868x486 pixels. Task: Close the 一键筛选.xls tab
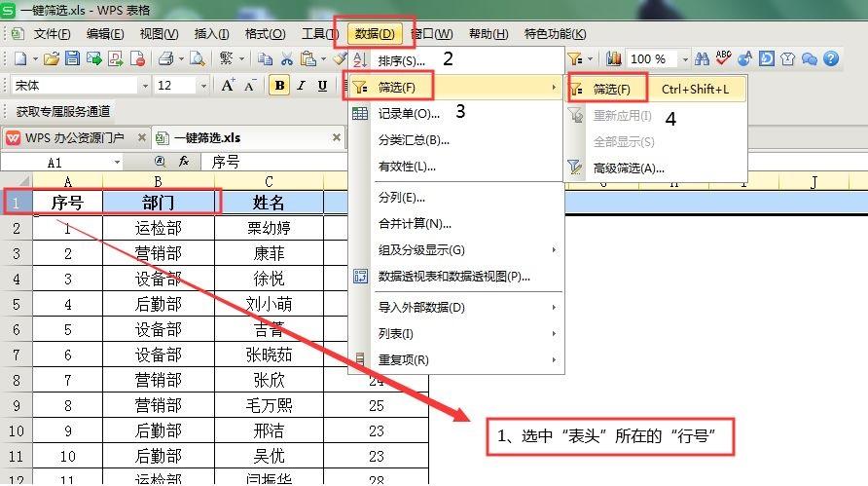point(336,137)
